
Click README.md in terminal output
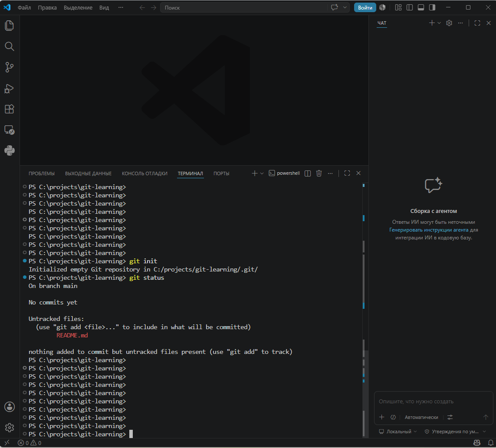pos(72,335)
